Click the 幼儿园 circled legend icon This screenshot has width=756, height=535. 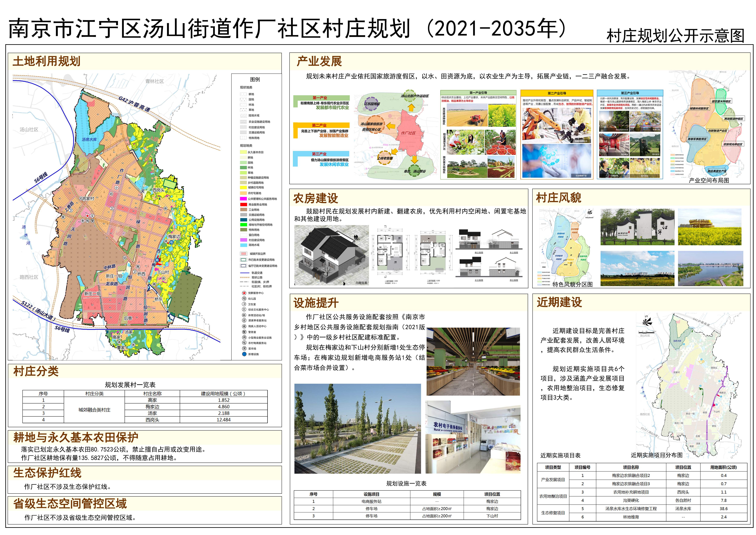pyautogui.click(x=244, y=298)
